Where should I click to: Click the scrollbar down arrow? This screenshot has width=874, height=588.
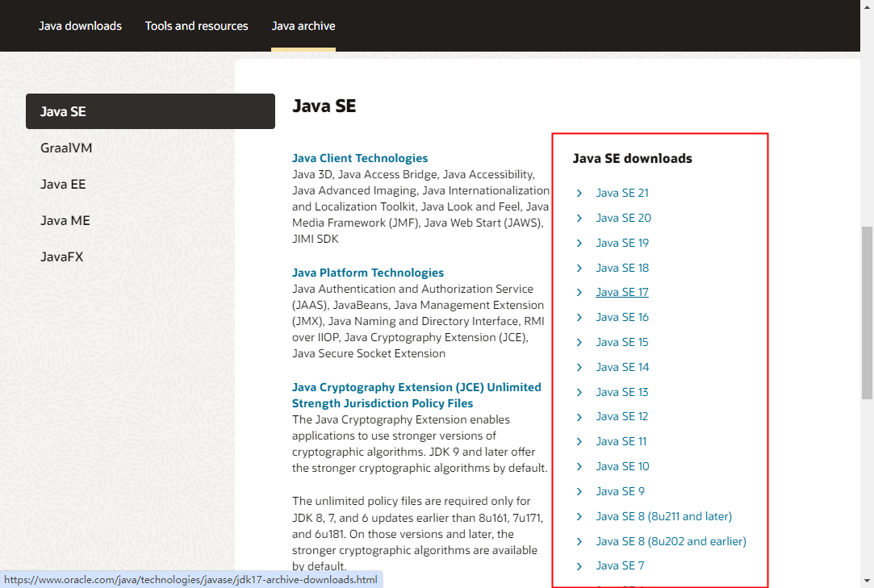pos(867,582)
